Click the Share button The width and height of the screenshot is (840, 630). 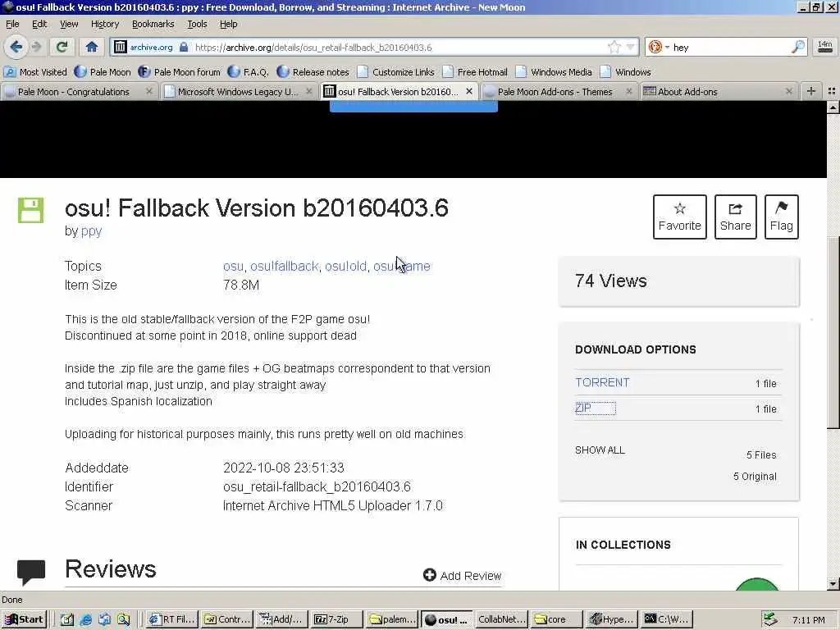click(736, 217)
